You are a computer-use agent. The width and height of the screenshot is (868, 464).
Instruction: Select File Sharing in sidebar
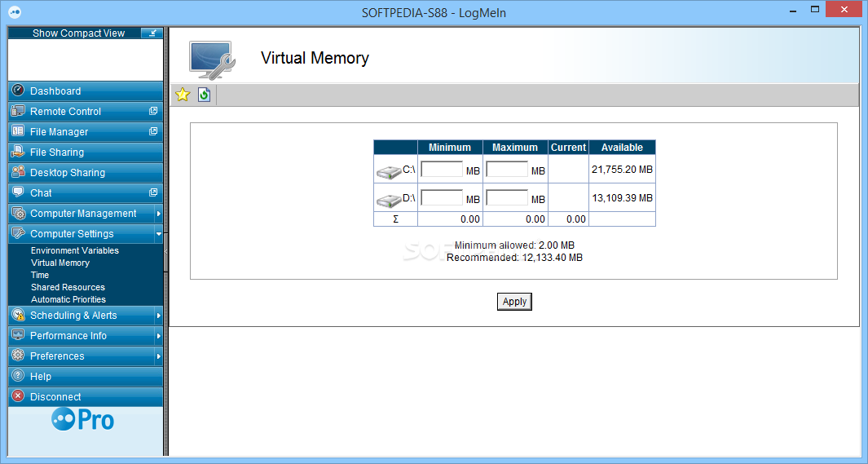tap(86, 152)
